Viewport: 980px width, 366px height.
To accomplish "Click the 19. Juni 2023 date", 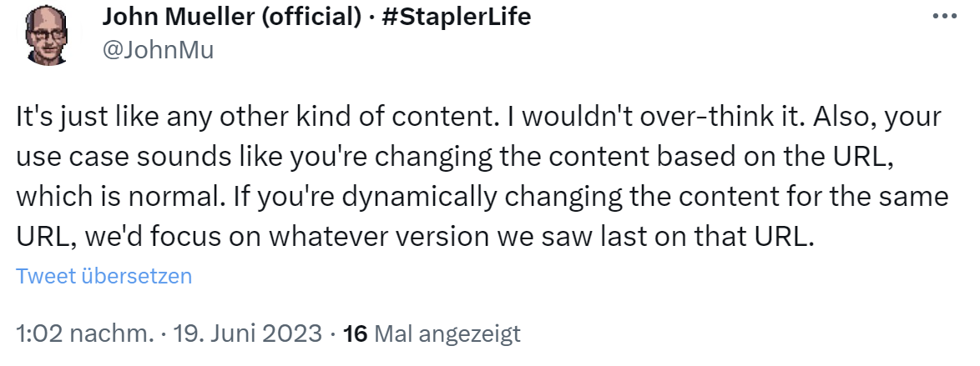I will pos(247,333).
